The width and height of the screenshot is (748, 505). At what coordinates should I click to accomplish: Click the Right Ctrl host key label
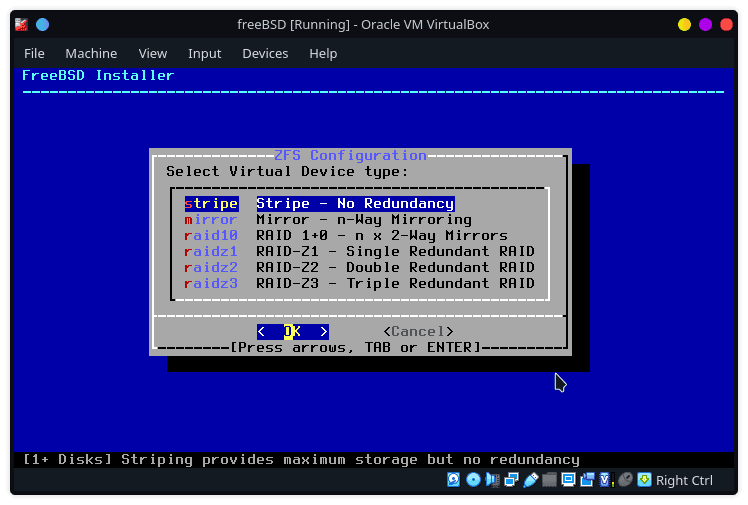684,480
